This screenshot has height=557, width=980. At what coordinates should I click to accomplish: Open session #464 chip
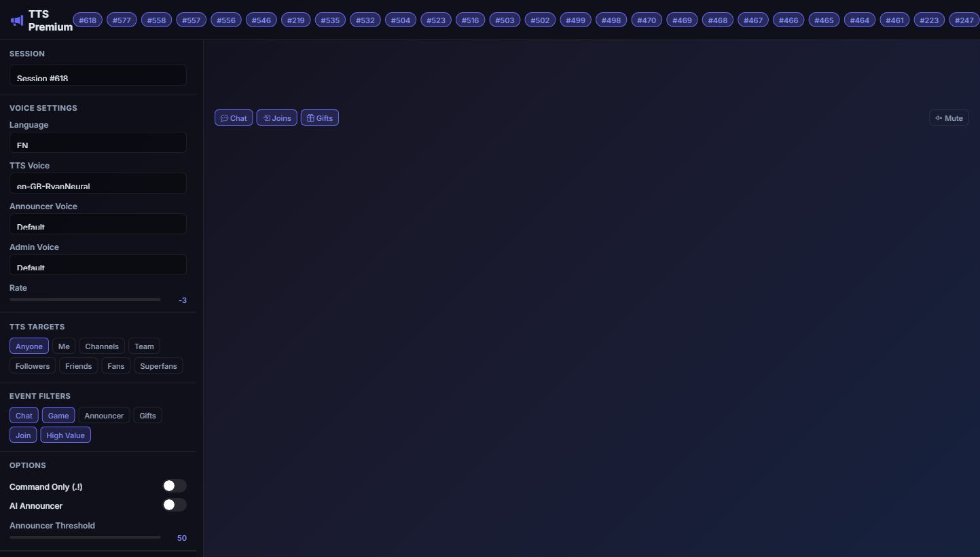coord(860,20)
